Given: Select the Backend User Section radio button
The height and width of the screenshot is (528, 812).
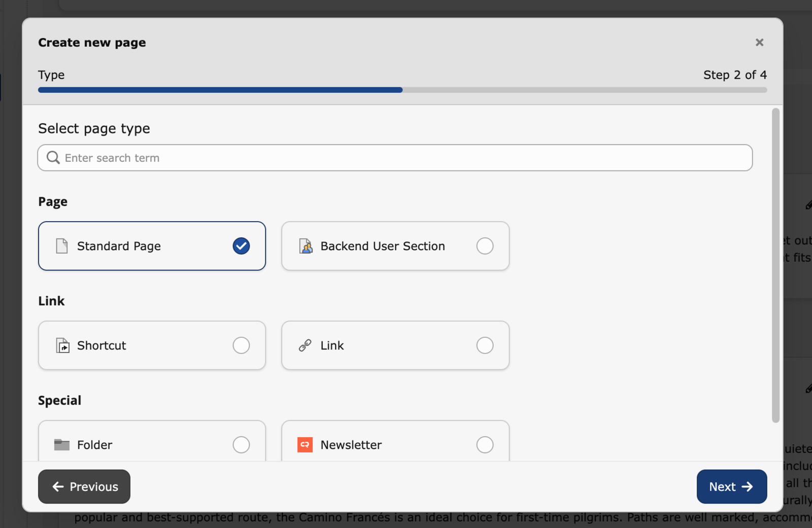Looking at the screenshot, I should click(485, 246).
